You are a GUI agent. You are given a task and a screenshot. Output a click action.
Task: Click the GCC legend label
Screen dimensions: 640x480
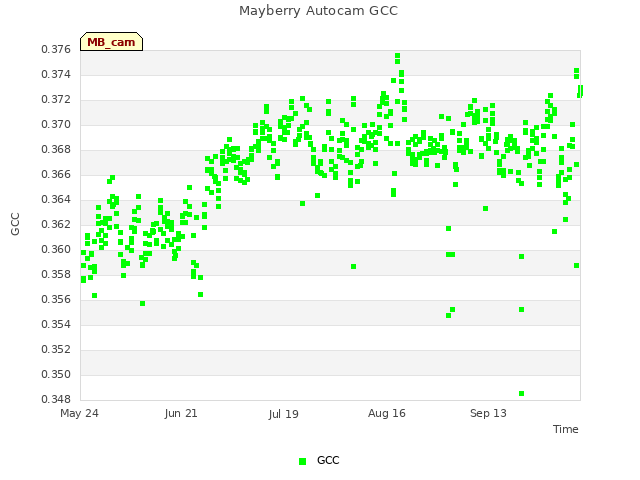click(328, 460)
